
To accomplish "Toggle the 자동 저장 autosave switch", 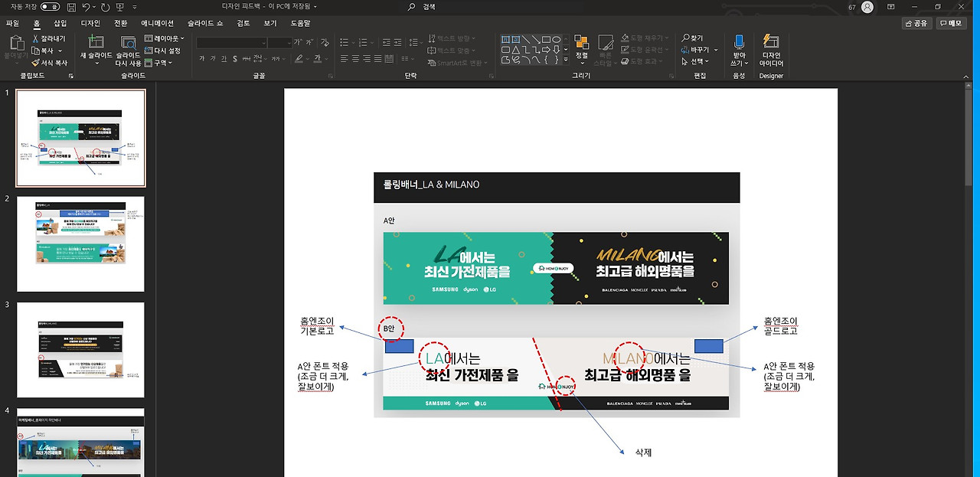I will pos(50,7).
